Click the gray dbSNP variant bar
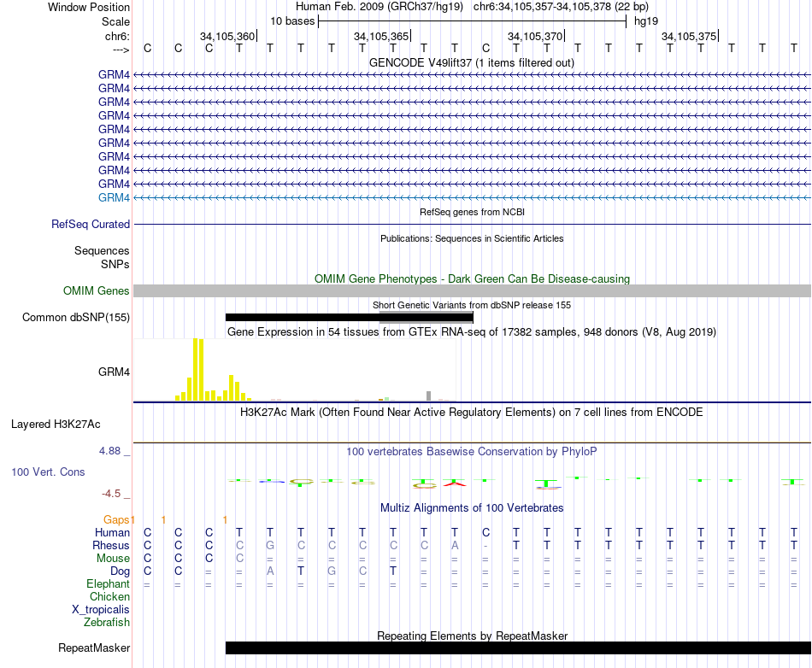This screenshot has height=668, width=812. pyautogui.click(x=427, y=317)
